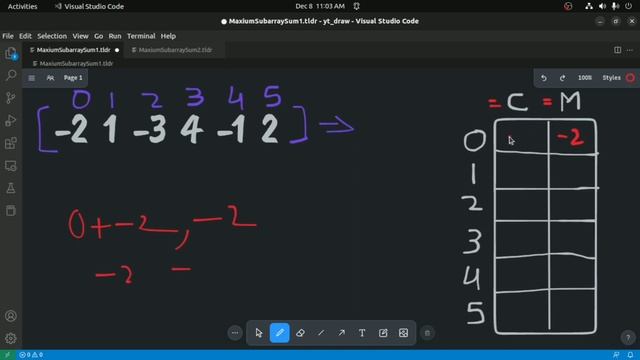Click the red tray icon in top bar
640x360 pixels.
click(x=568, y=6)
